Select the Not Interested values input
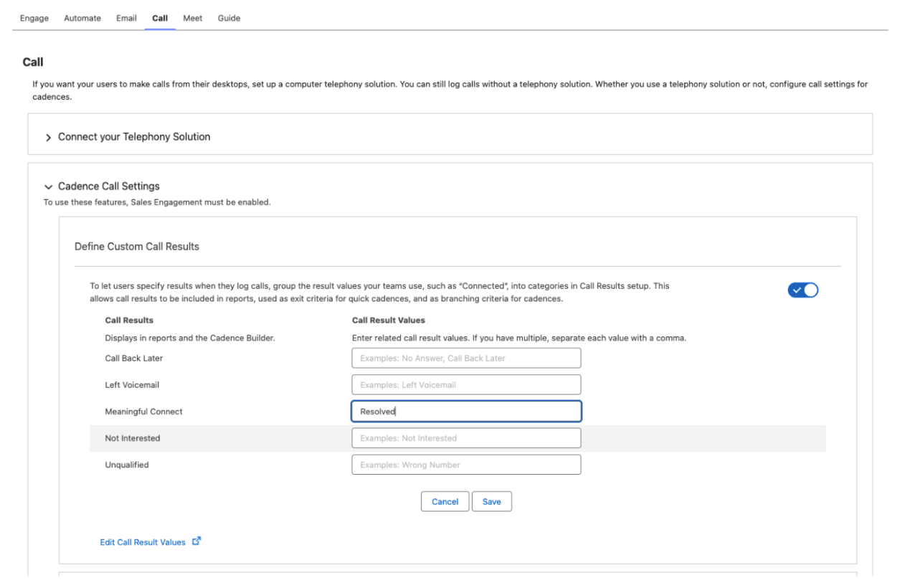The image size is (897, 588). (466, 438)
